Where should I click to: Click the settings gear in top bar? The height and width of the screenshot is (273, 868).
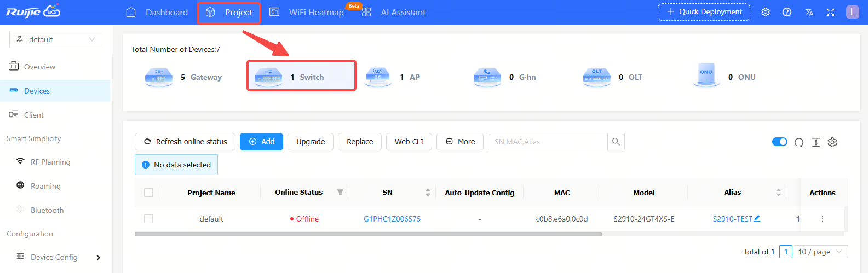(x=766, y=12)
